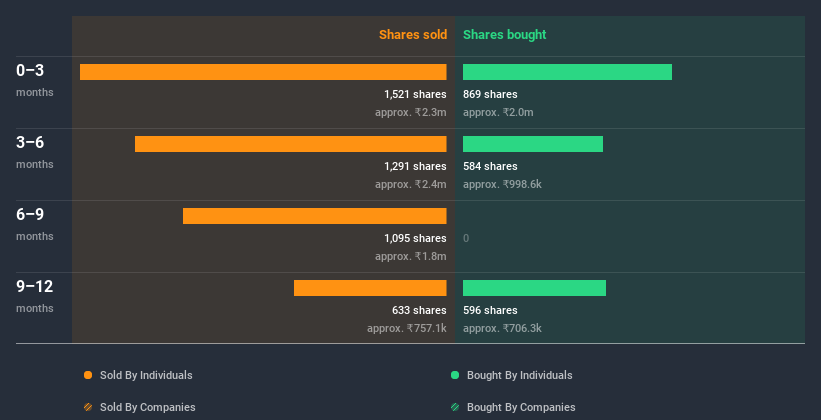Select the Bought By Individuals legend label

tap(519, 375)
